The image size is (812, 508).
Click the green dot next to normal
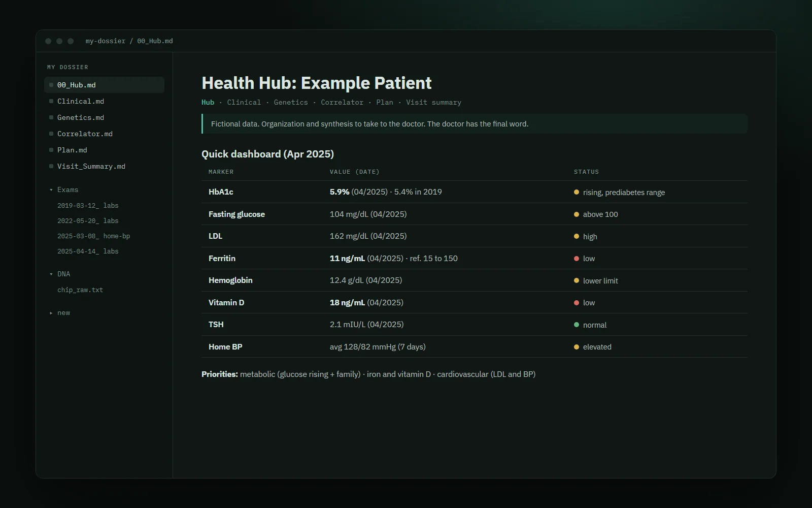(x=577, y=325)
